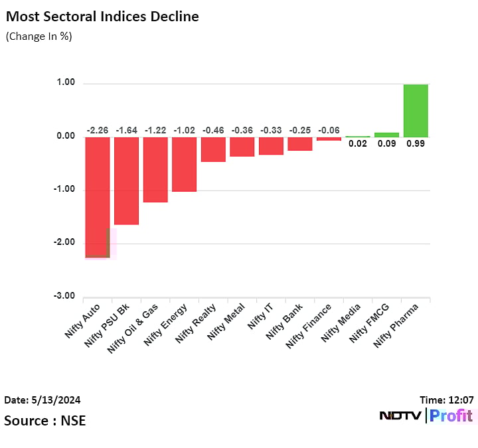This screenshot has height=448, width=478.
Task: Click the 0.99 value label
Action: (x=416, y=143)
